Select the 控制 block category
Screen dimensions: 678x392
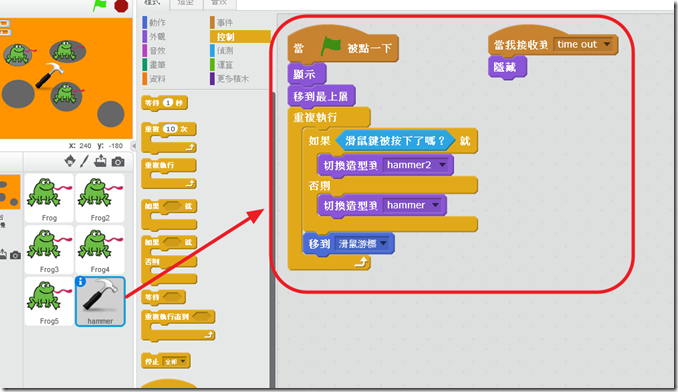[240, 37]
